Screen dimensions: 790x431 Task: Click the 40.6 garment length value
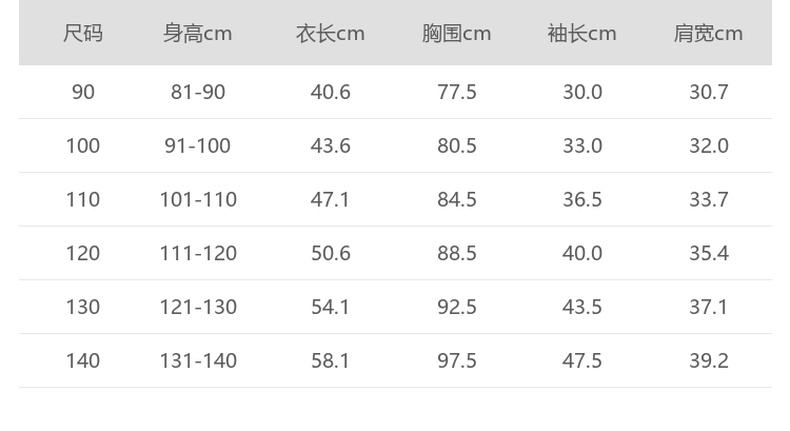pos(330,92)
